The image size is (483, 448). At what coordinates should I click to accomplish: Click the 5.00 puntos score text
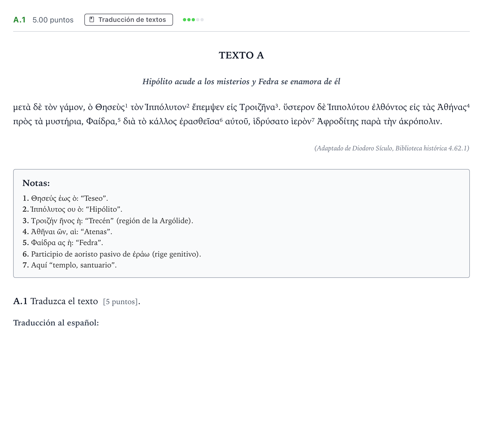tap(53, 20)
